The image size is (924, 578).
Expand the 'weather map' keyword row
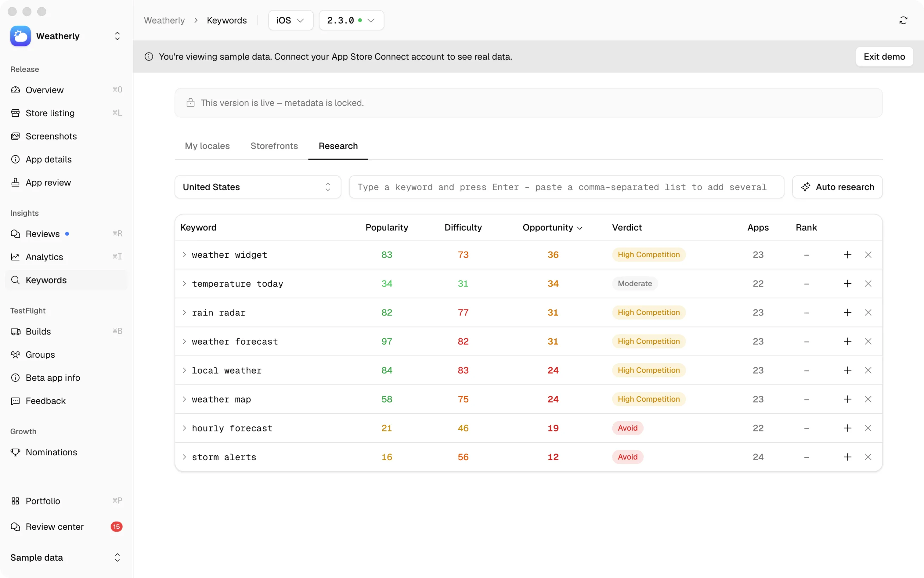click(185, 399)
